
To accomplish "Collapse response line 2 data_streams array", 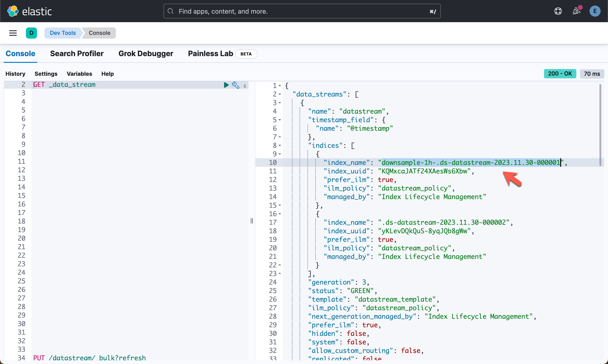I will 280,94.
